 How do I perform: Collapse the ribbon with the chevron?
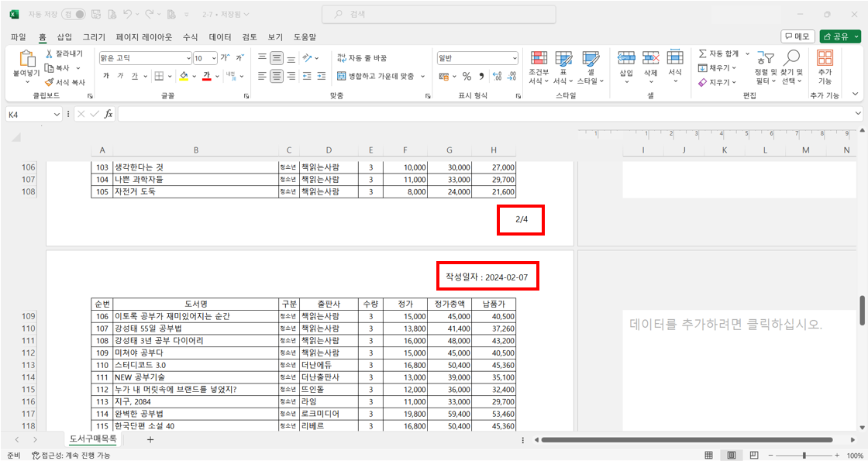point(856,95)
